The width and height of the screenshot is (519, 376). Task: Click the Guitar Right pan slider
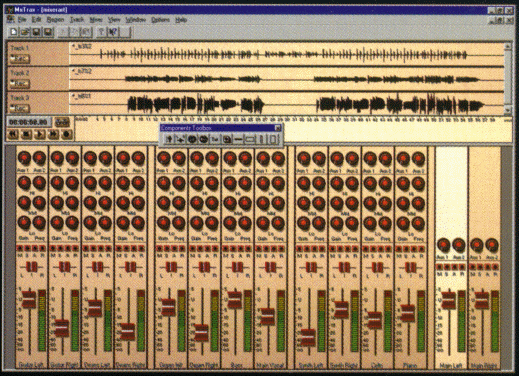[65, 267]
